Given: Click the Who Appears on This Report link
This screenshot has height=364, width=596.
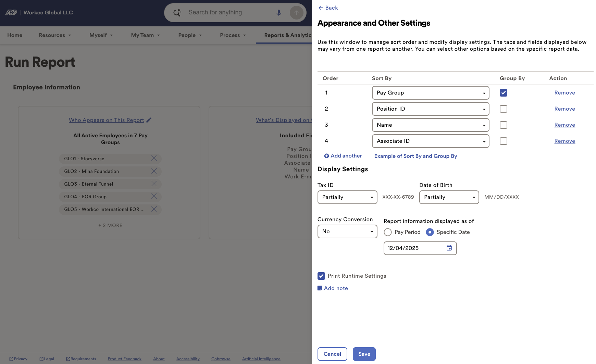Looking at the screenshot, I should [106, 120].
